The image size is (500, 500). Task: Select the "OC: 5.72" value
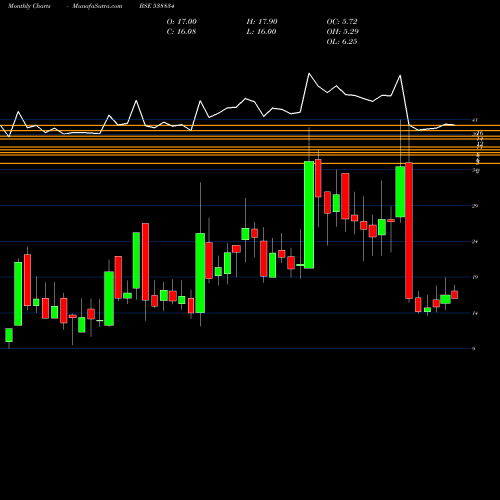click(342, 22)
